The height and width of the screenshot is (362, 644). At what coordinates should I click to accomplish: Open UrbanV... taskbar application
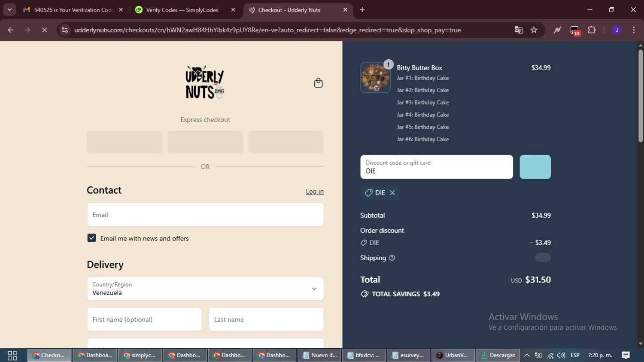point(453,356)
